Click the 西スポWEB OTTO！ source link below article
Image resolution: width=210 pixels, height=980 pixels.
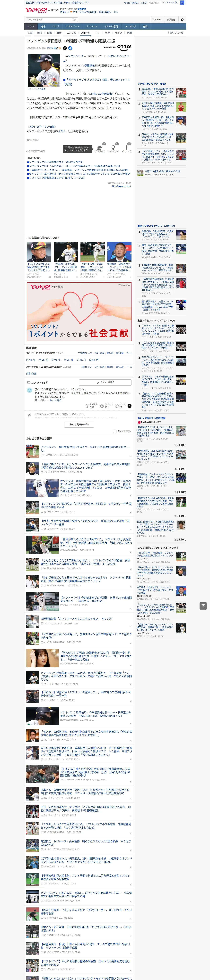click(x=122, y=186)
